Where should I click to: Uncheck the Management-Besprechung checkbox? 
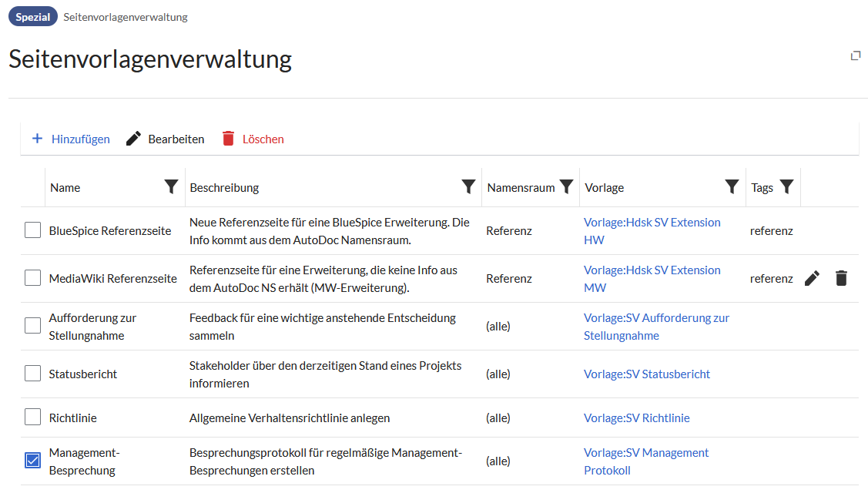[x=32, y=461]
